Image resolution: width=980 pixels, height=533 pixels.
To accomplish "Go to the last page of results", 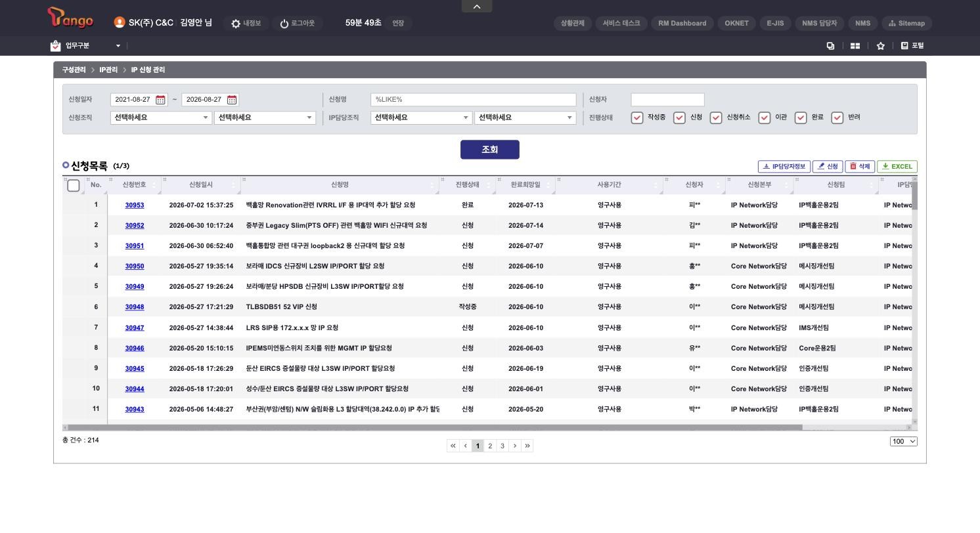I will point(527,446).
